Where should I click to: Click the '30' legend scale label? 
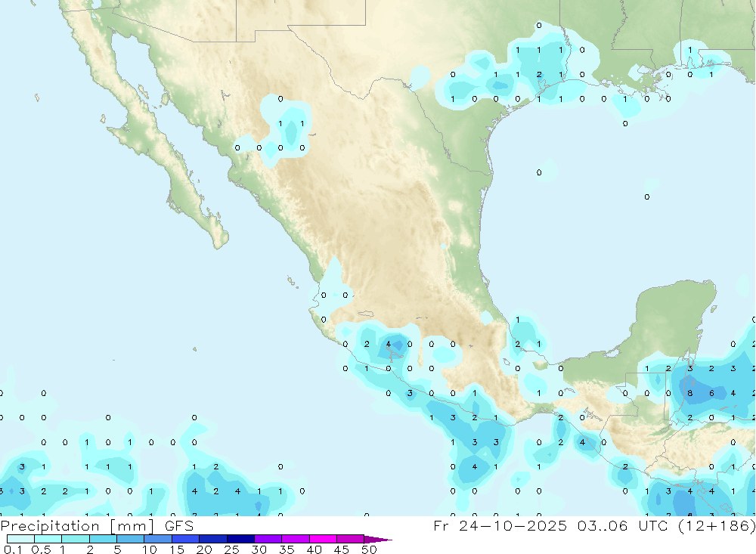pos(259,549)
